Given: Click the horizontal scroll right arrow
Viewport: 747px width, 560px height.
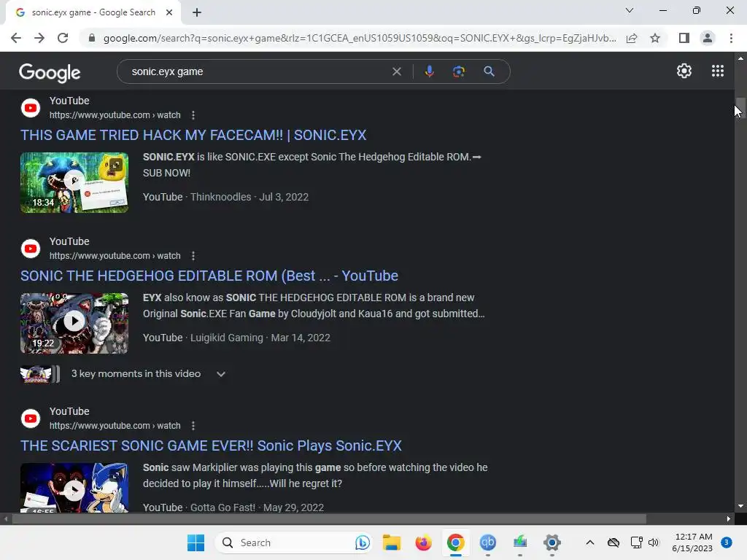Looking at the screenshot, I should [x=729, y=519].
